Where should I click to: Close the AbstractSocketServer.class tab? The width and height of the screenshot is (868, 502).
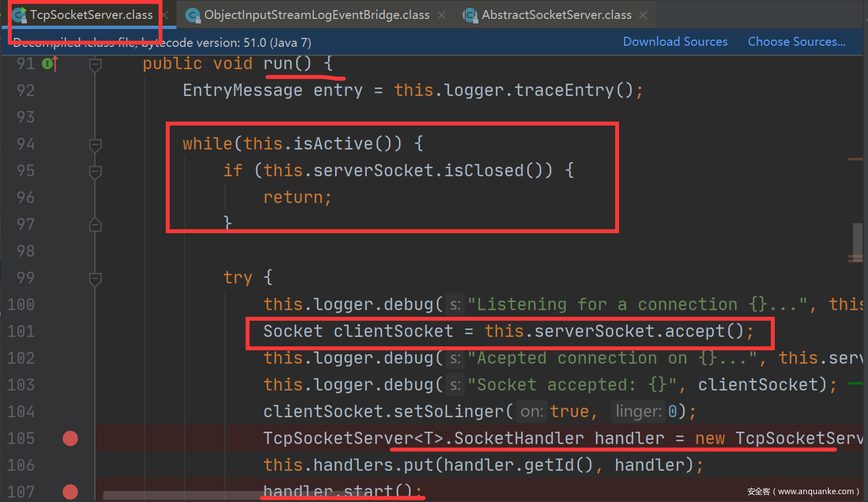tap(643, 15)
